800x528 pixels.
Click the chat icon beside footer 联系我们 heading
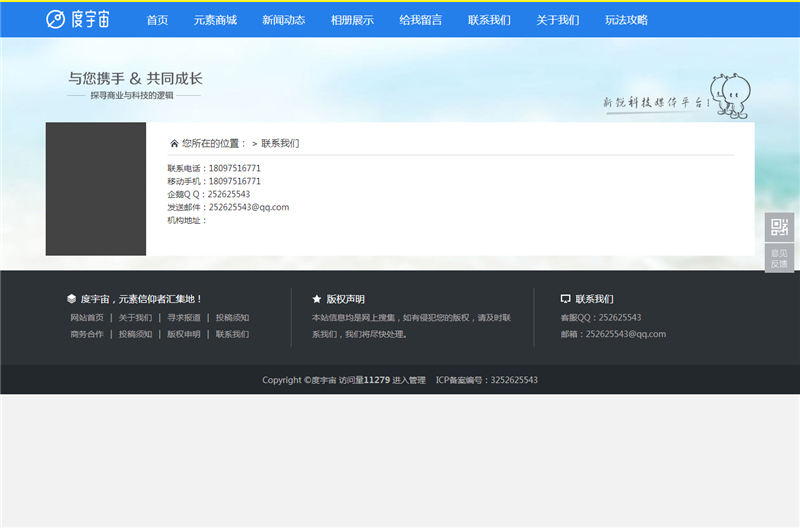coord(566,299)
